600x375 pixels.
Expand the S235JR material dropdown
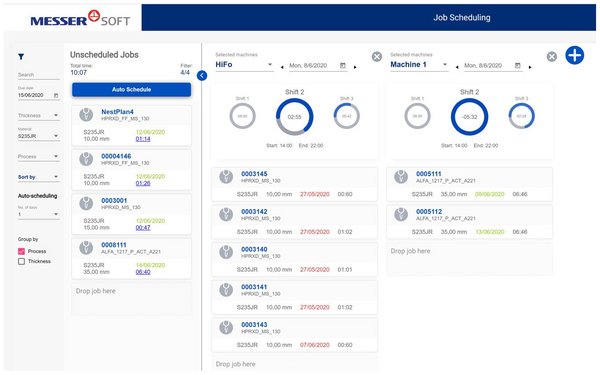click(x=39, y=136)
